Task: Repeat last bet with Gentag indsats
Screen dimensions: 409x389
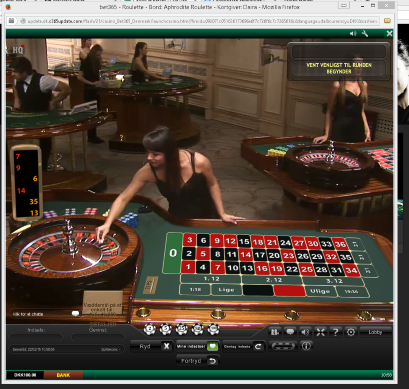Action: pos(244,347)
